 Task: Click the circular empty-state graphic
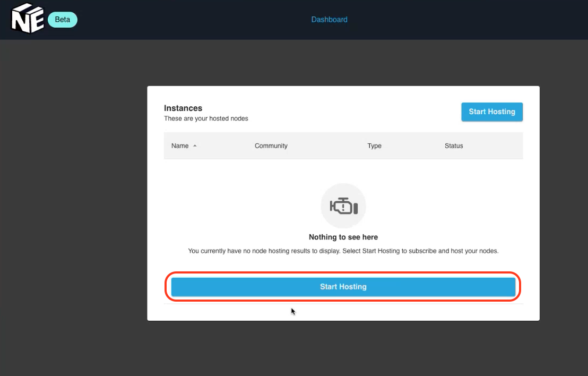tap(343, 206)
